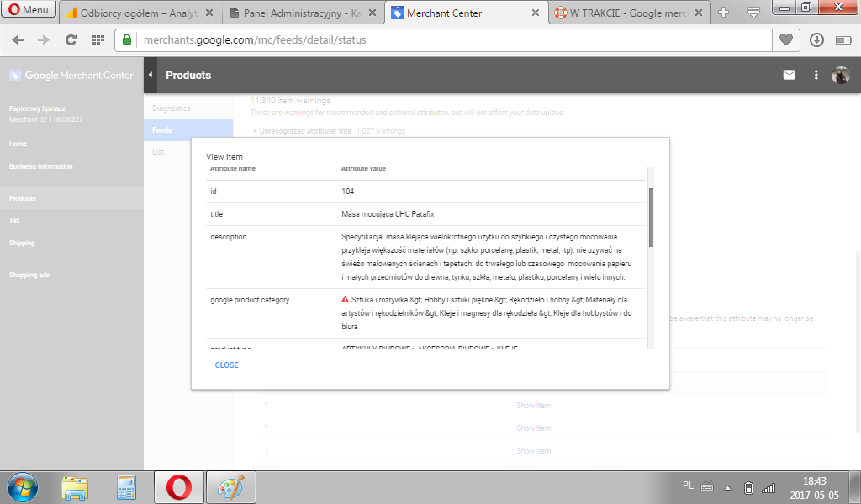Close the Odbiorcy ogółem tab
The height and width of the screenshot is (504, 861).
[209, 13]
